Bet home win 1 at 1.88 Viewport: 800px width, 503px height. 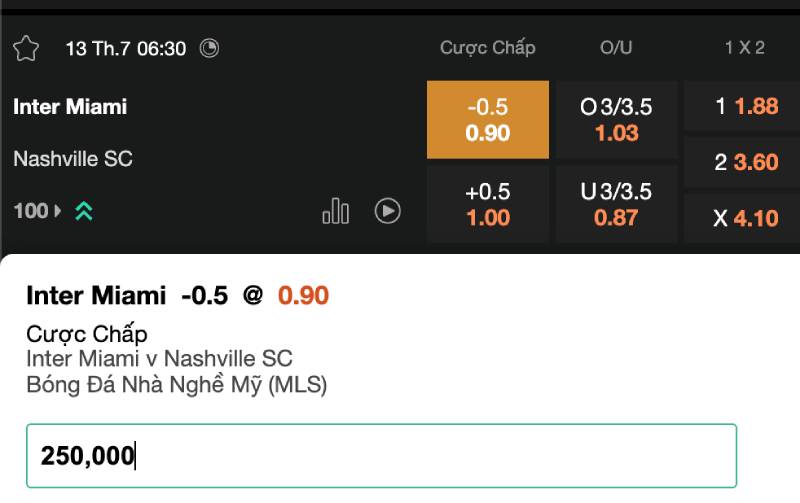tap(745, 107)
